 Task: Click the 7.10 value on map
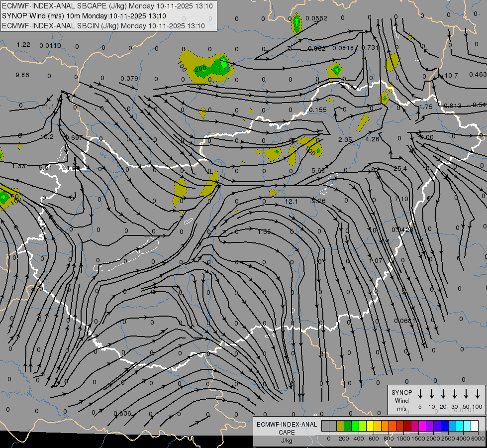tap(401, 199)
